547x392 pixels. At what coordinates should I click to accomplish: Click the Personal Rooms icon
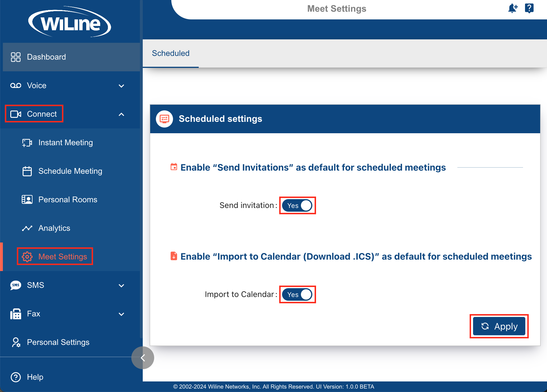point(27,199)
